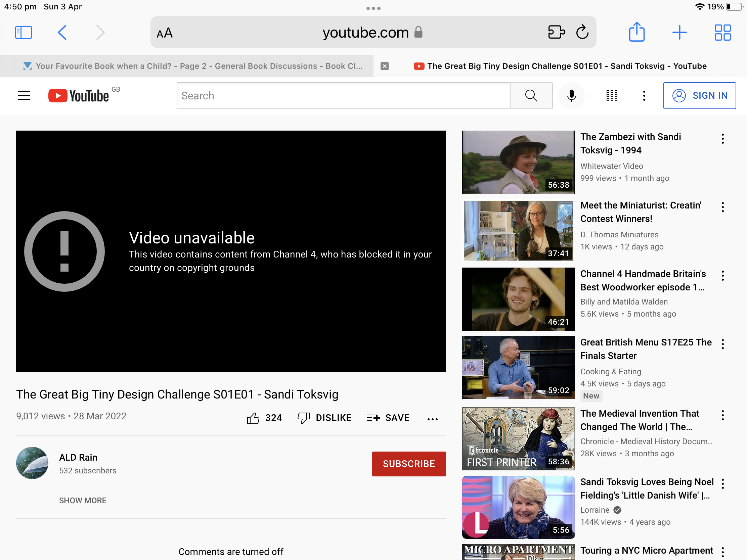Reload the page with refresh icon
Viewport: 747px width, 560px height.
click(x=582, y=33)
